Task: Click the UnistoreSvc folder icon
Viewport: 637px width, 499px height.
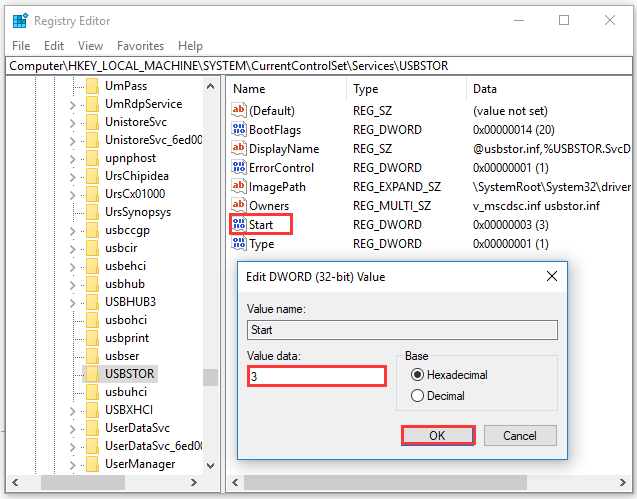Action: (92, 122)
